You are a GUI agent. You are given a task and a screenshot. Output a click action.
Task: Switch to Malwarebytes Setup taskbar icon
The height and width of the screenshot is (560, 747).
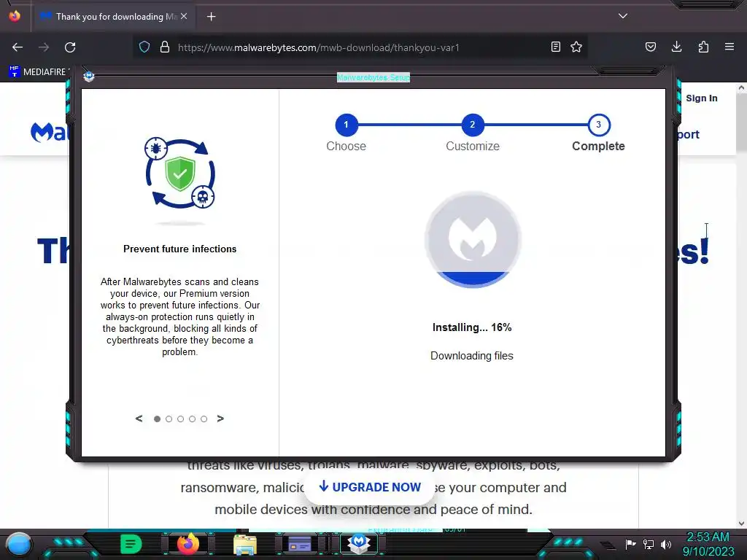click(x=359, y=543)
